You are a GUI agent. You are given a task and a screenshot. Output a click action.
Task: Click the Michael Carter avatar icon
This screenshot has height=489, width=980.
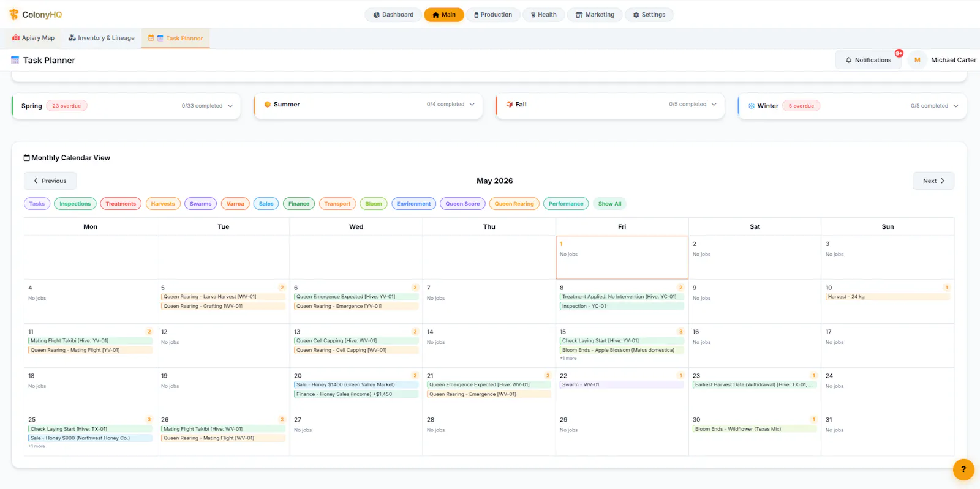(917, 60)
